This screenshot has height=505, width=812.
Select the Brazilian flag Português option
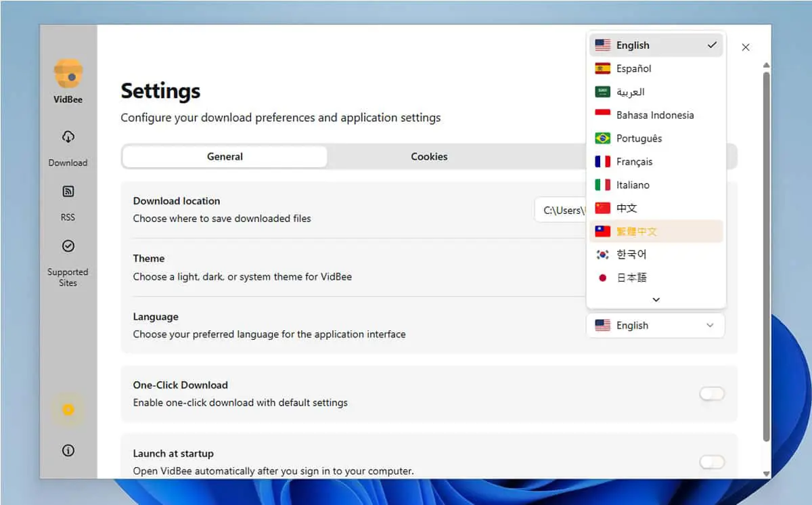(656, 138)
